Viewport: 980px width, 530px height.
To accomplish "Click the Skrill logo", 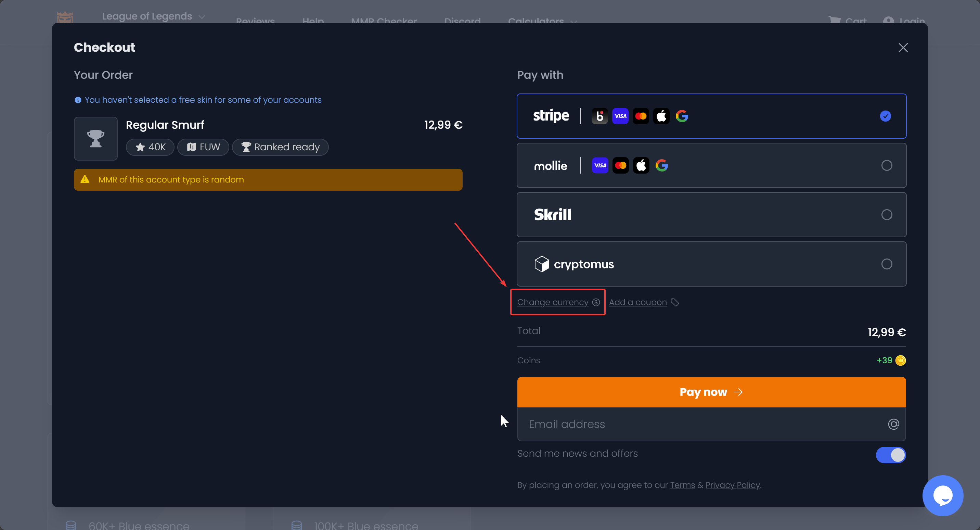I will (552, 215).
